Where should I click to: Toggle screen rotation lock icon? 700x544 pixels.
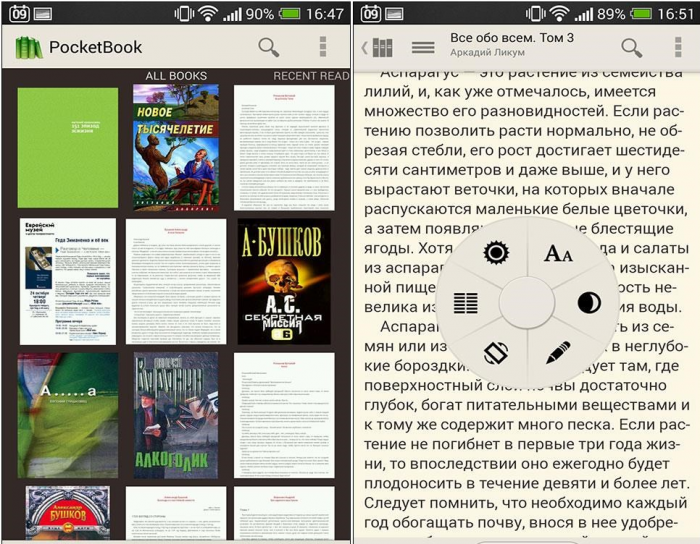[x=496, y=352]
